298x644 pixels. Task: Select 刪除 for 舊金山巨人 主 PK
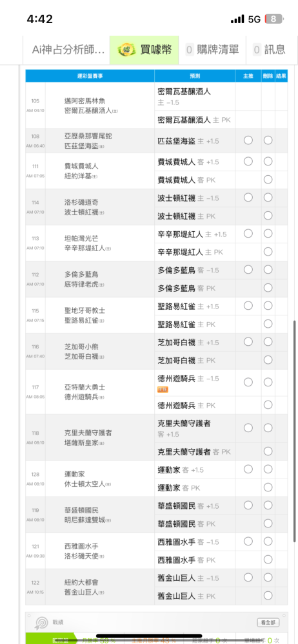tap(268, 596)
